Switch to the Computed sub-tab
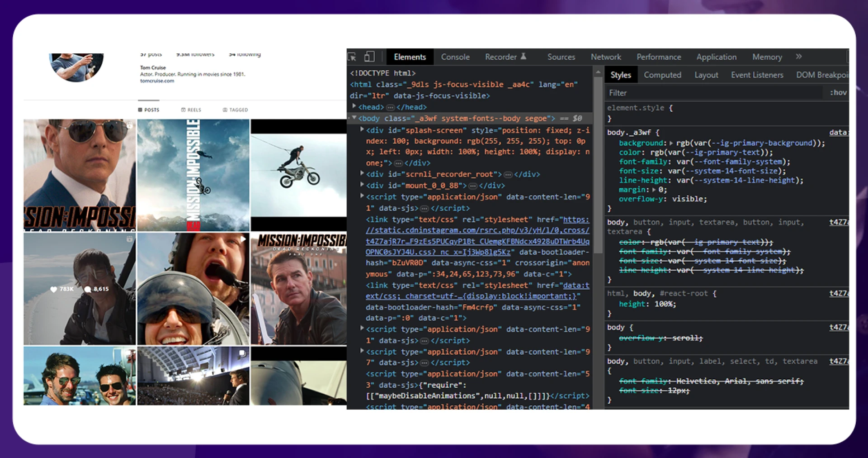This screenshot has width=868, height=458. coord(662,75)
